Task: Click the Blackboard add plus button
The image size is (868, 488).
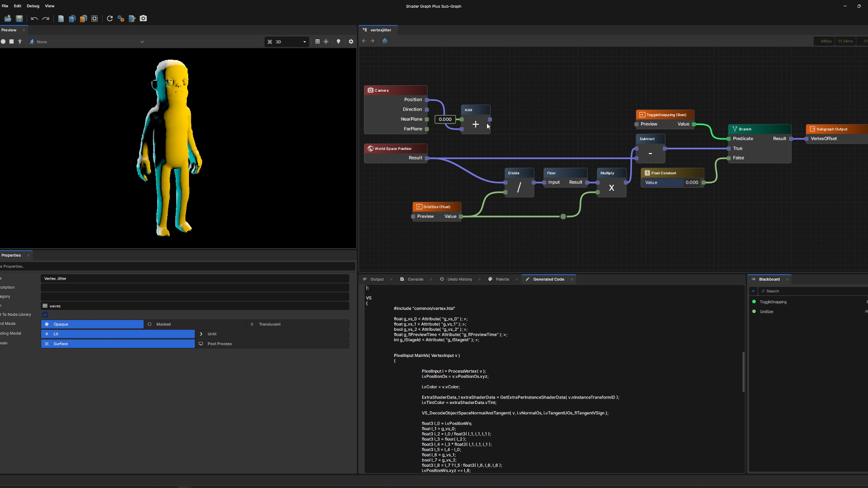Action: tap(753, 291)
